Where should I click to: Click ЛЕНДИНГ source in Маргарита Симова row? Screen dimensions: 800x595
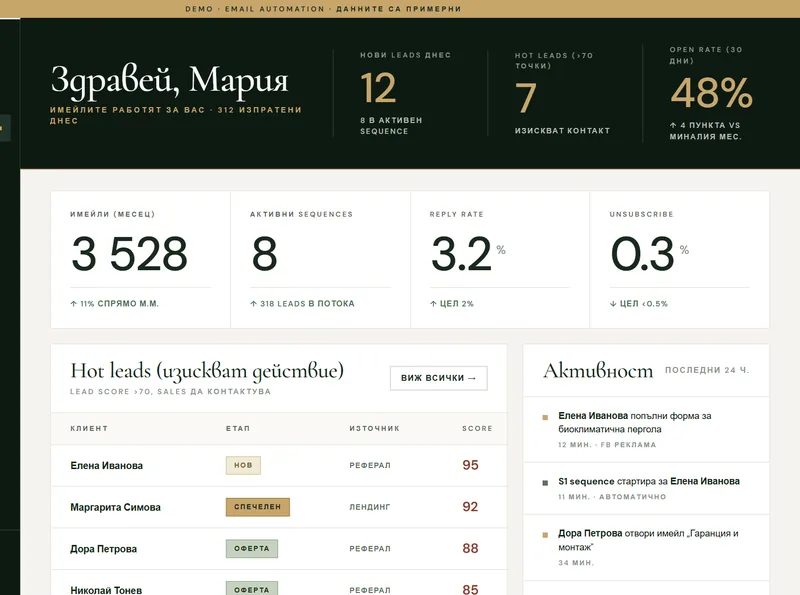pyautogui.click(x=370, y=507)
